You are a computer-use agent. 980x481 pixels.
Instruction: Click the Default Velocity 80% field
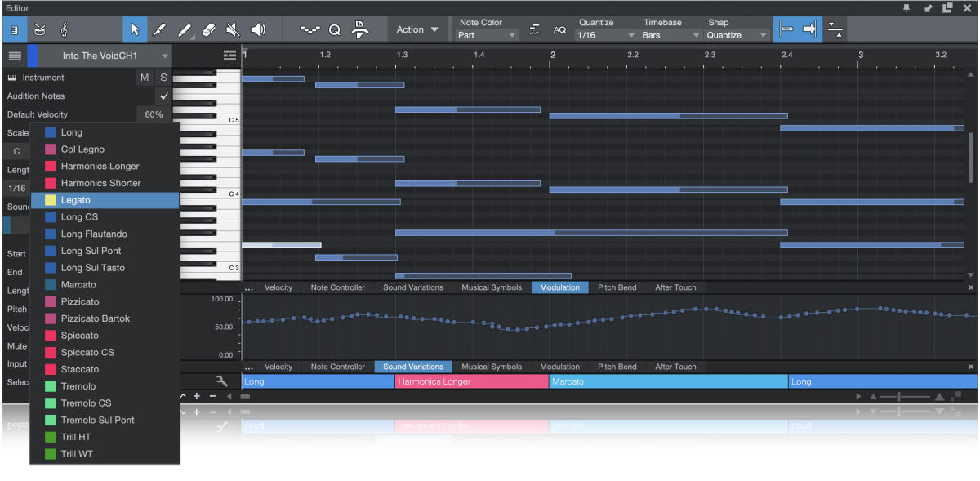click(154, 114)
